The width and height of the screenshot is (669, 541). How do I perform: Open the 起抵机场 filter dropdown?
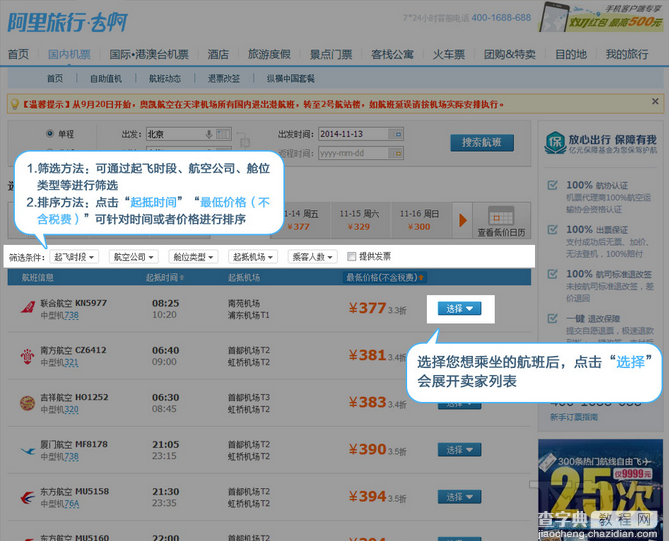pos(253,257)
